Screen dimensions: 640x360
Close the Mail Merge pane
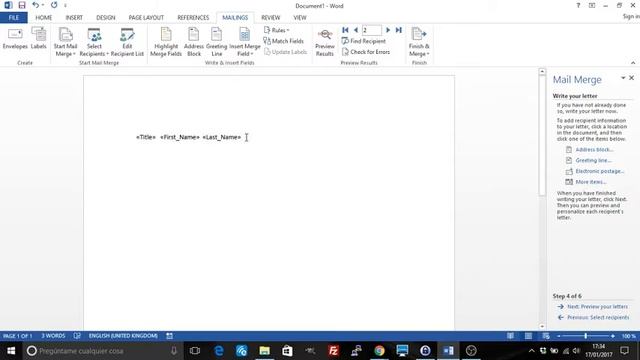coord(631,78)
